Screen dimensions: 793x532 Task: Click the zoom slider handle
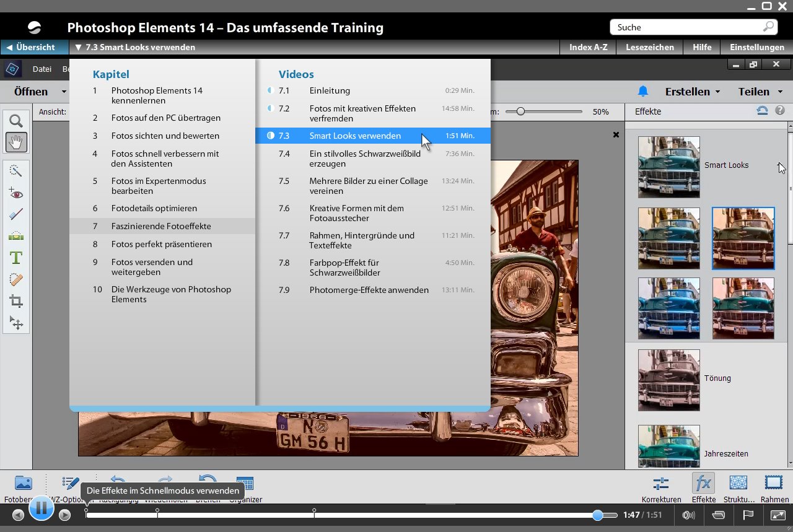tap(520, 111)
